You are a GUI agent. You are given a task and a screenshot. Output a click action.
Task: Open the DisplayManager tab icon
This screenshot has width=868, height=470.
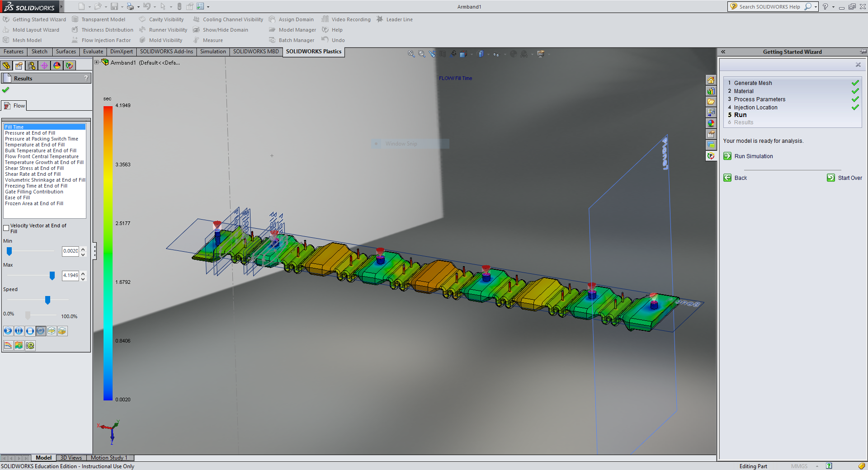click(x=57, y=66)
